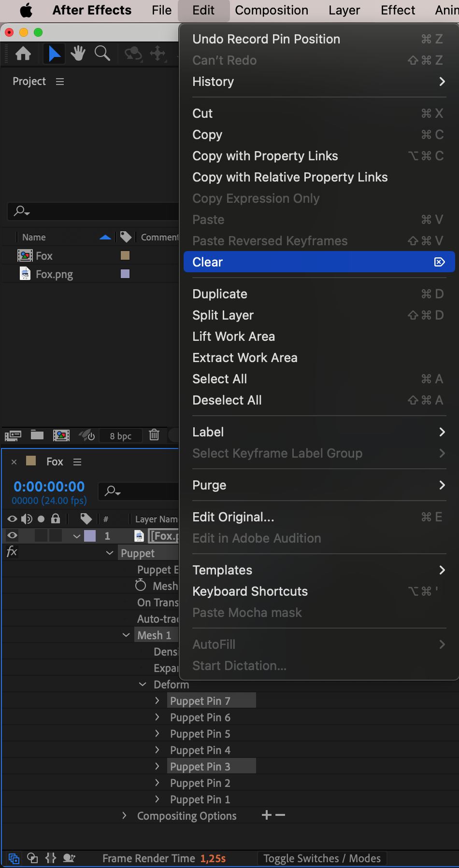Sort by Name column header in Project
Screen dimensions: 459x868
click(34, 237)
